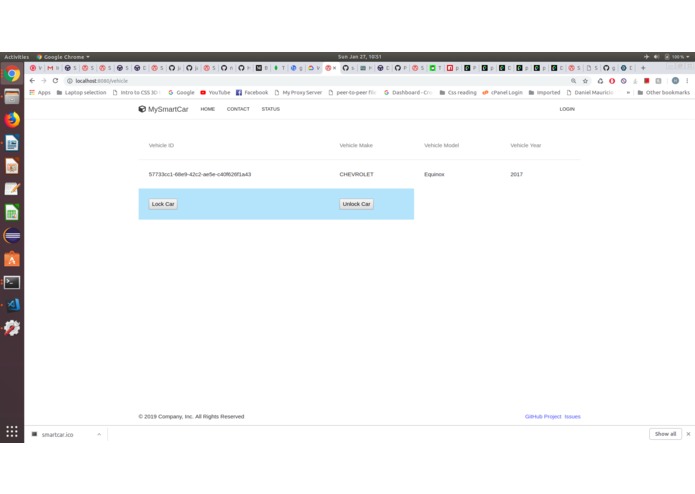Open Css reading bookmark folder
The height and width of the screenshot is (494, 695).
click(x=458, y=93)
